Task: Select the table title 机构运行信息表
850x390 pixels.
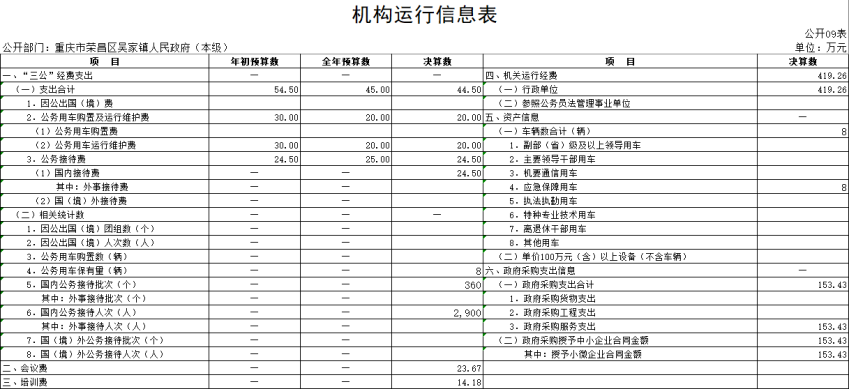Action: pos(424,15)
